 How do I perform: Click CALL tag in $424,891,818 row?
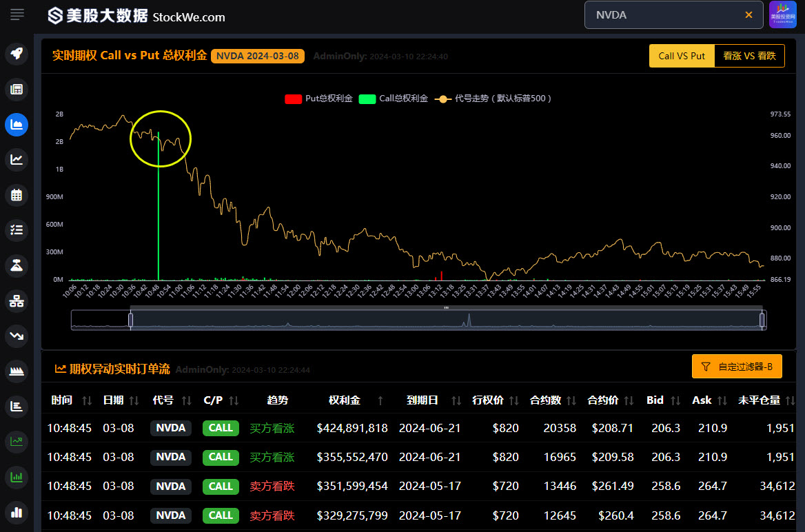(221, 428)
